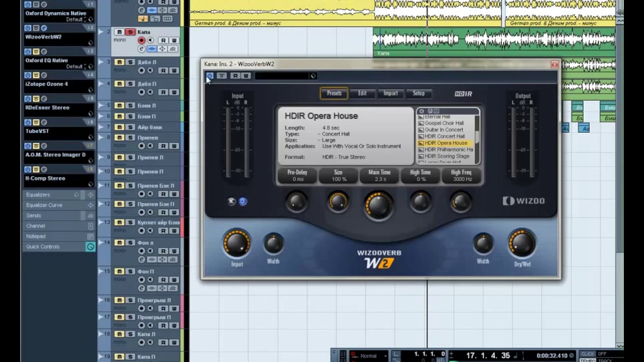Click the Quick Controls teal icon
Viewport: 644px width, 362px height.
[x=91, y=247]
